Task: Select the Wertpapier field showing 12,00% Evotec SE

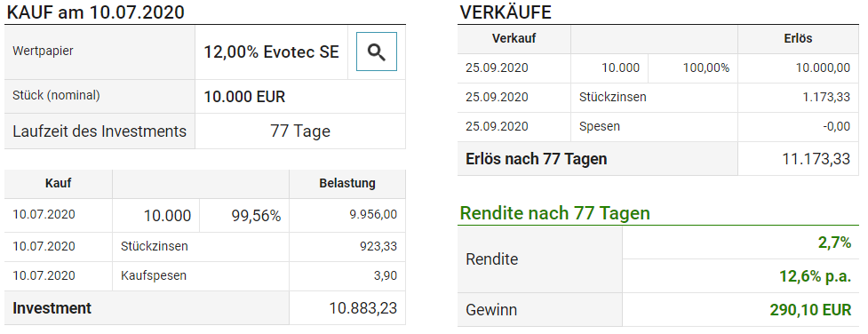Action: pos(271,52)
